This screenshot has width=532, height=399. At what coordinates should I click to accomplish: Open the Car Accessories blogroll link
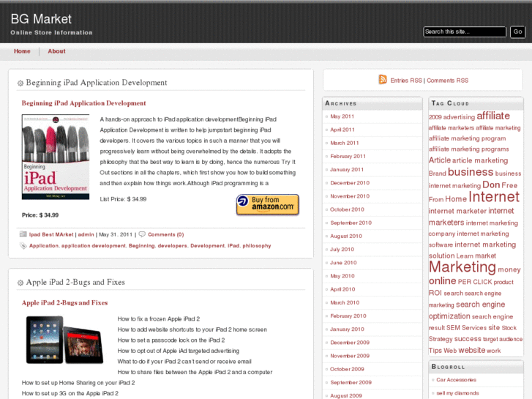(456, 380)
